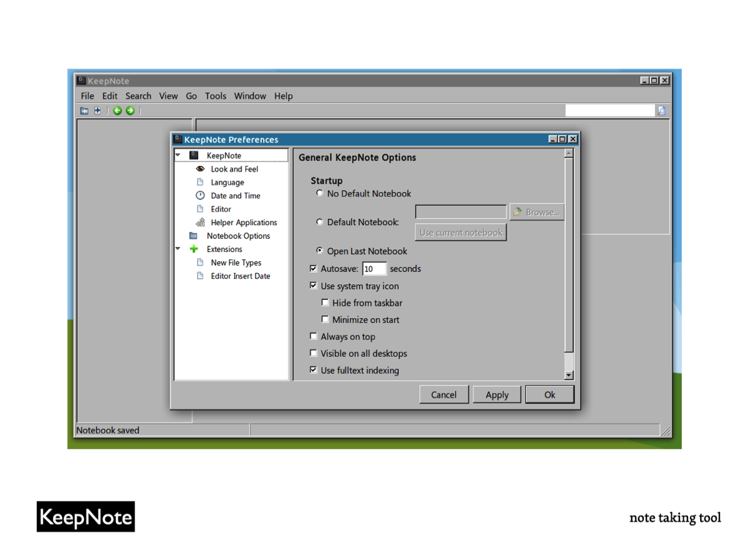Select the No Default Notebook radio button
The height and width of the screenshot is (560, 748).
[x=320, y=193]
